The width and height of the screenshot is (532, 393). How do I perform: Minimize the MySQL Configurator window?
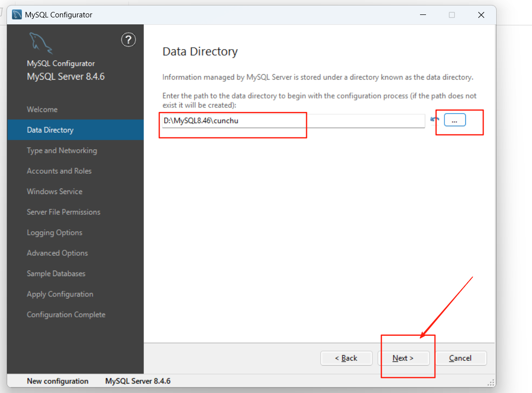(423, 15)
